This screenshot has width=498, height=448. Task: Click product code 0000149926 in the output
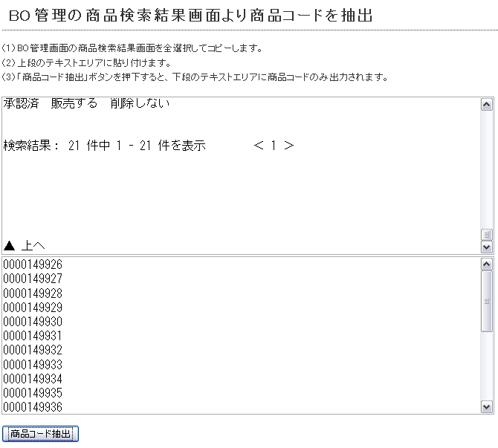[33, 264]
